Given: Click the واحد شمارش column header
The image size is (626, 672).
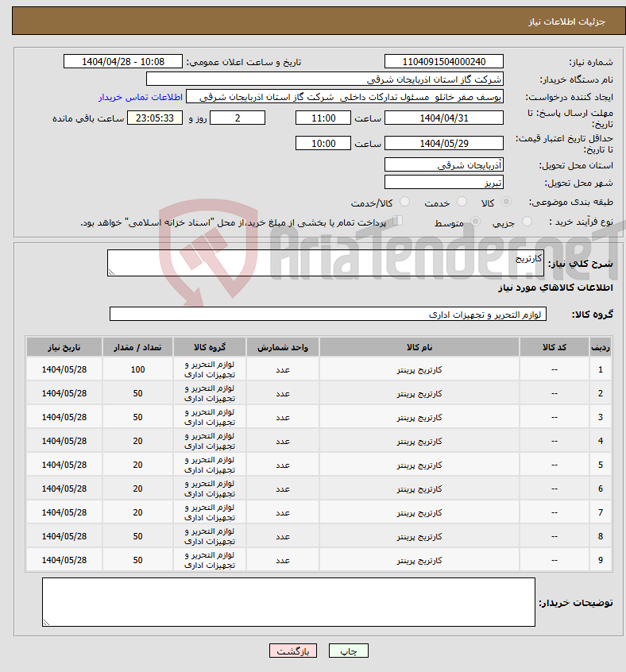Looking at the screenshot, I should coord(282,347).
